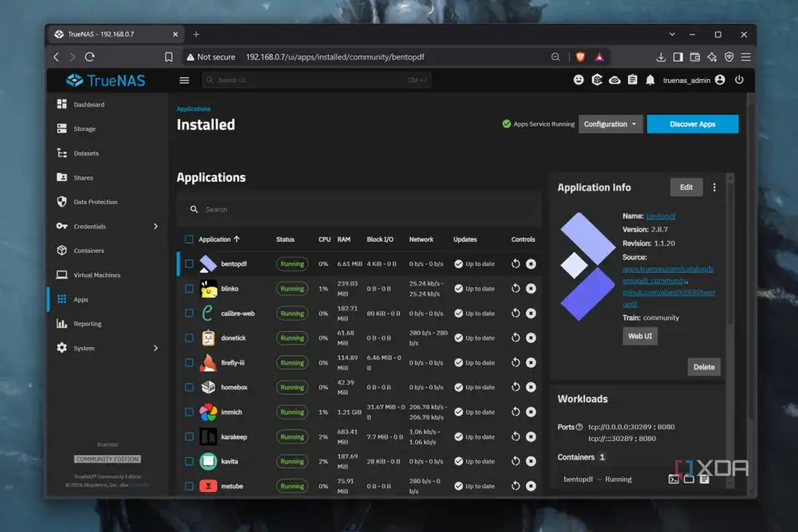Open the alerts bell icon
Image resolution: width=798 pixels, height=532 pixels.
(649, 80)
